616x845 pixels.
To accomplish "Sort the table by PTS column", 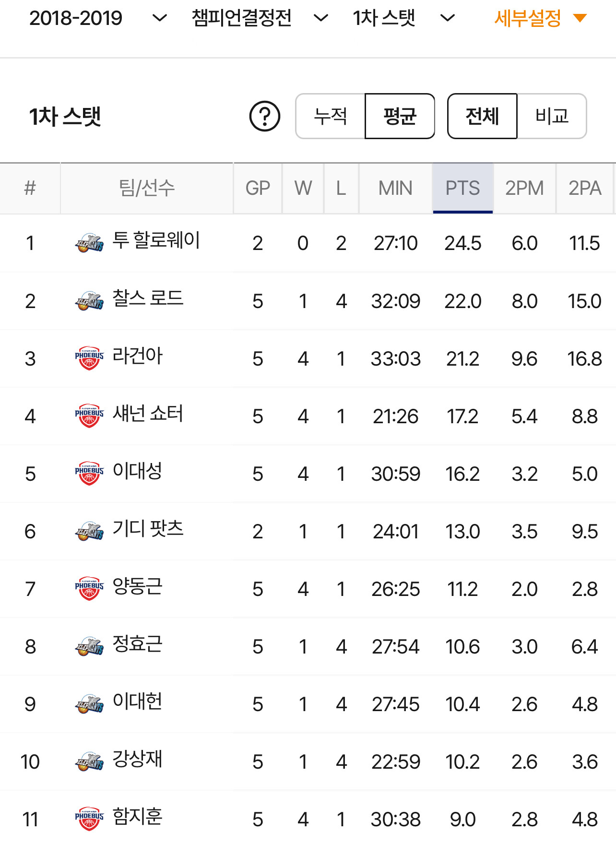I will [462, 188].
